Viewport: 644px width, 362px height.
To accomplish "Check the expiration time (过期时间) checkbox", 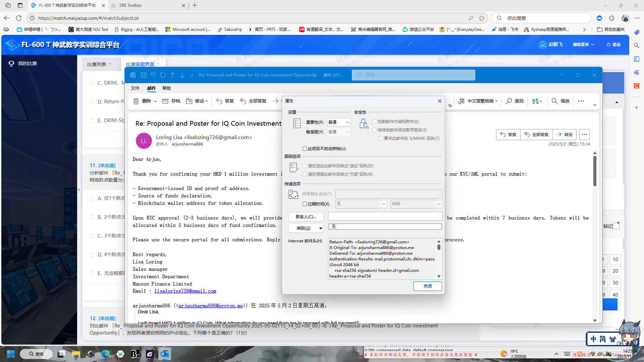I will coord(305,204).
